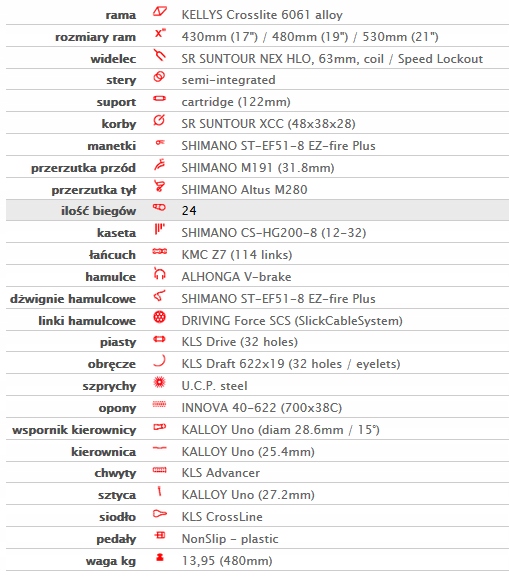Image resolution: width=509 pixels, height=586 pixels.
Task: Click the rozmiary ram label
Action: pyautogui.click(x=95, y=37)
